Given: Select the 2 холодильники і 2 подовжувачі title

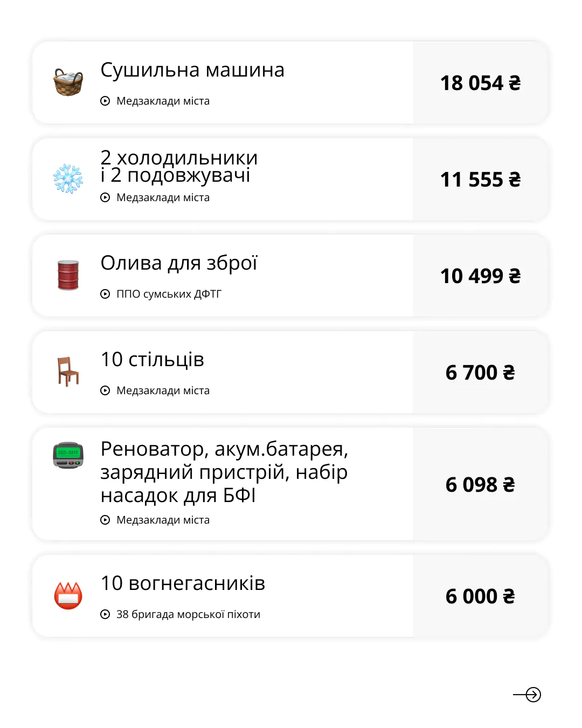Looking at the screenshot, I should tap(179, 166).
